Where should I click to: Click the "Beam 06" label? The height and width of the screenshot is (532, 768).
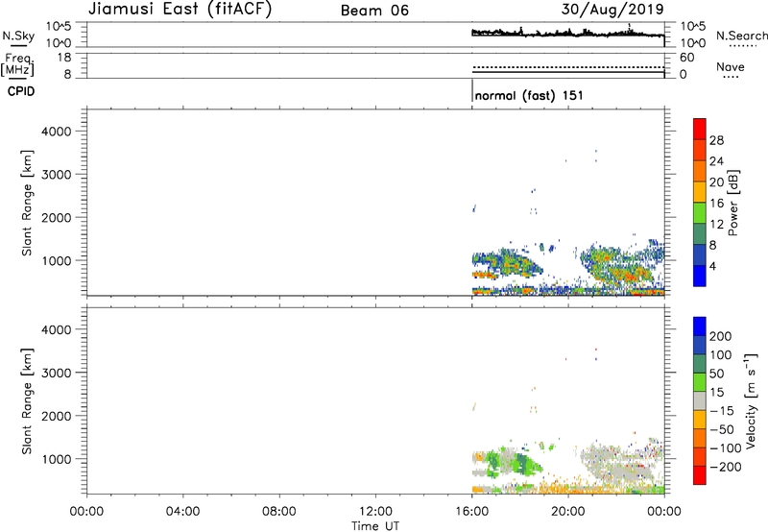tap(374, 11)
